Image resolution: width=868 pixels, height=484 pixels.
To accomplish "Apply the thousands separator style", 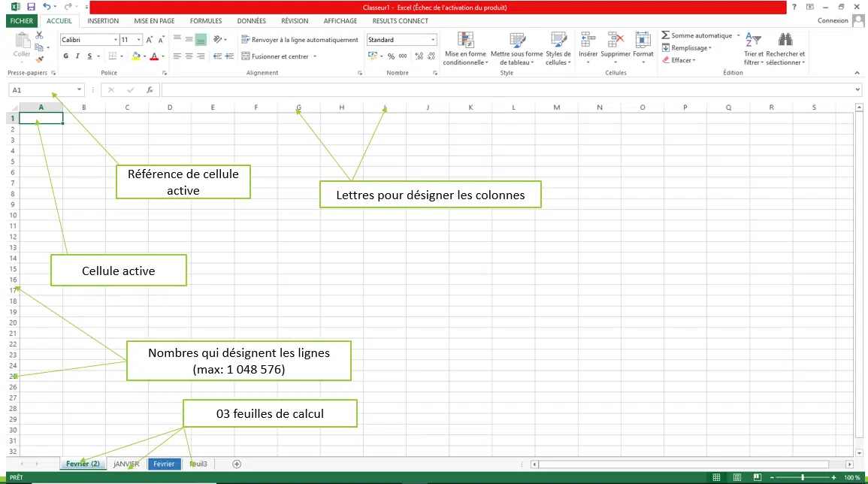I will (403, 56).
